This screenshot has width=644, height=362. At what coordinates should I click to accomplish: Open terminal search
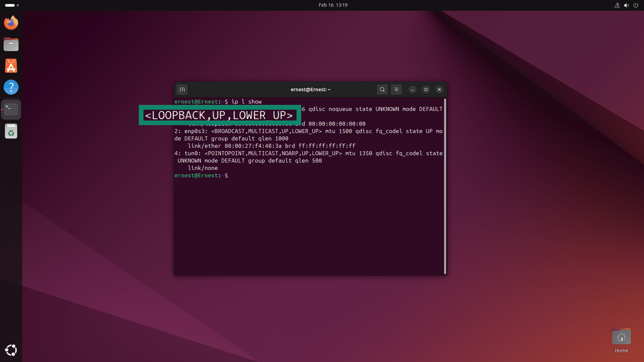click(382, 89)
